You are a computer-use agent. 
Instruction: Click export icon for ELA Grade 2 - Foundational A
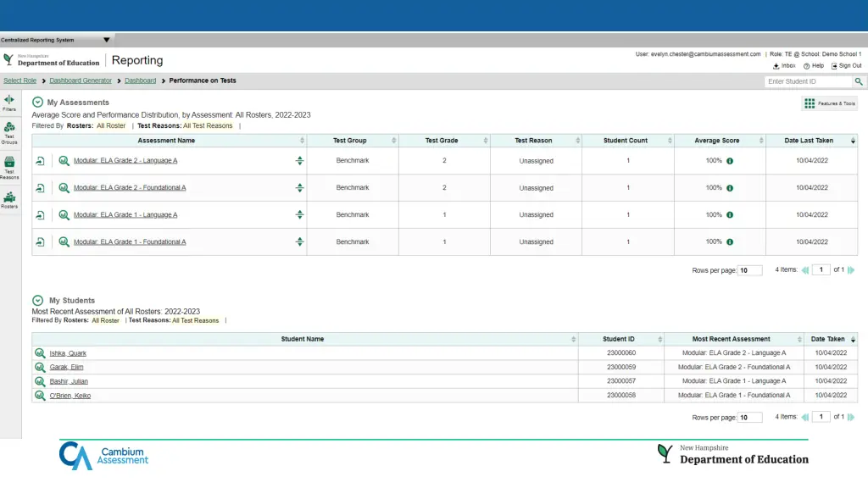tap(41, 188)
